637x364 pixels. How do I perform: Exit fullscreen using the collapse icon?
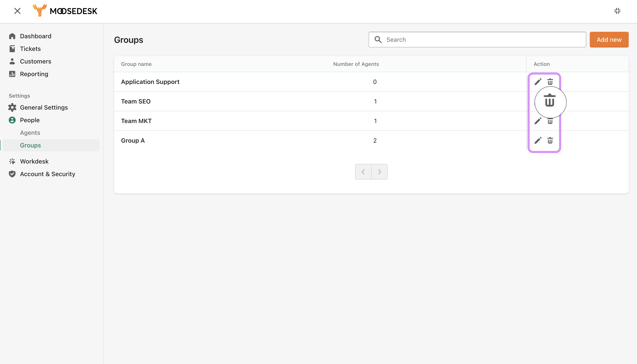(617, 11)
